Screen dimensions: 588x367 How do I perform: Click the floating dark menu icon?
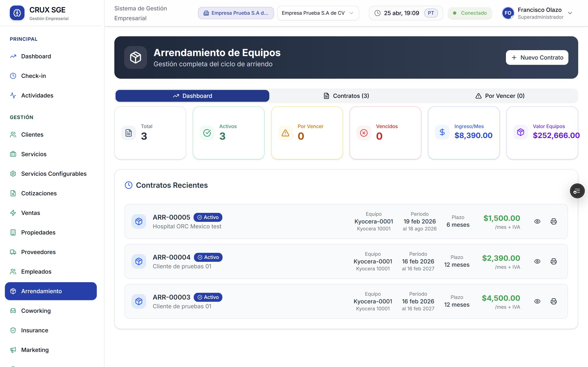(577, 191)
